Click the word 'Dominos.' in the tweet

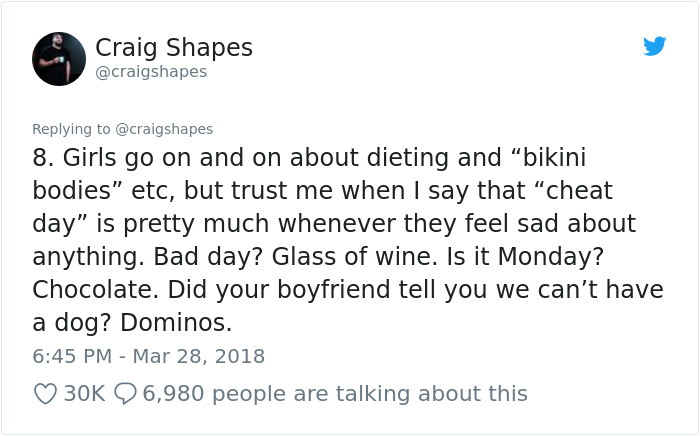coord(176,322)
